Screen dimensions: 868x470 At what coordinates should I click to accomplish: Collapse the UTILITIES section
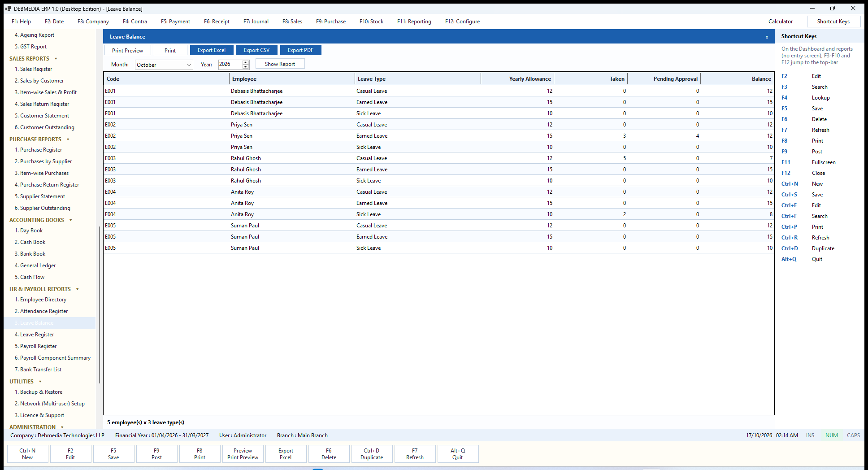(40, 382)
